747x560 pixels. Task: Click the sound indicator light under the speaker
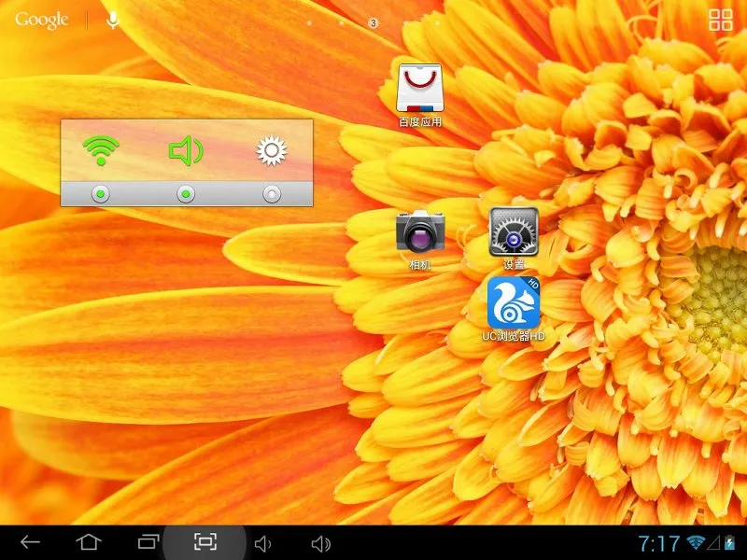click(186, 194)
